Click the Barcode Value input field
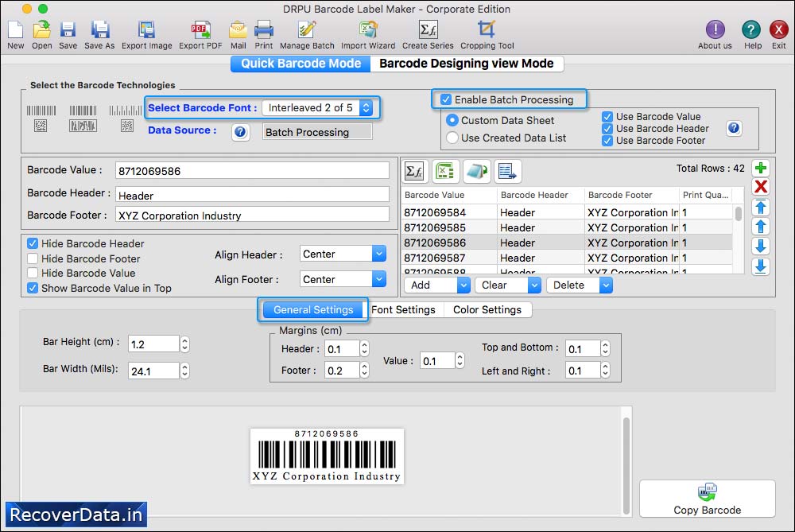Viewport: 795px width, 532px height. [x=252, y=171]
